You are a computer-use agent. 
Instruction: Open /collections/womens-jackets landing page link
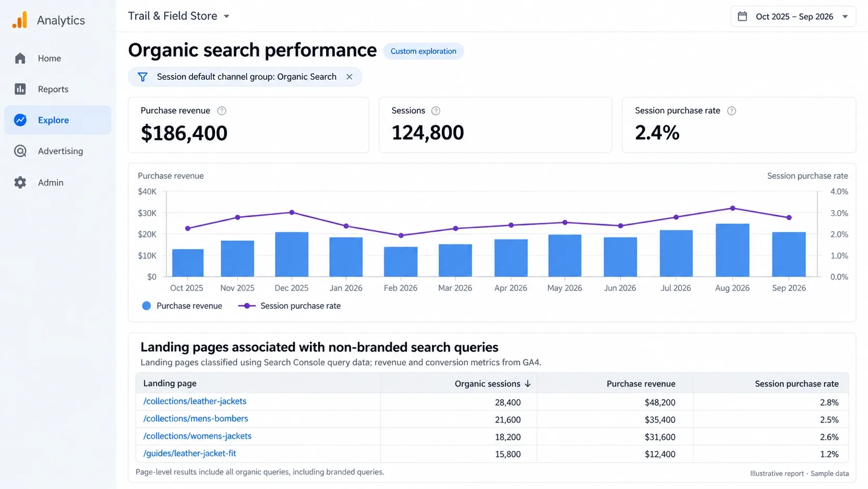[197, 436]
